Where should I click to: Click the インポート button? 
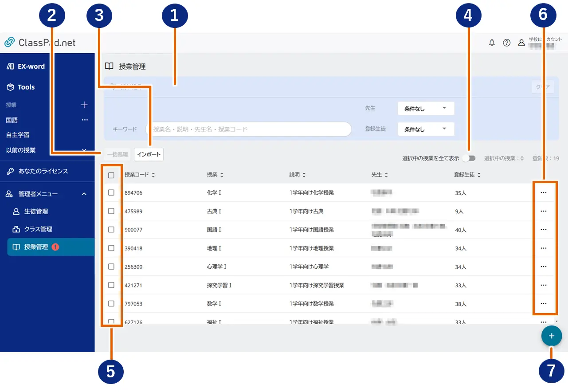(x=149, y=154)
